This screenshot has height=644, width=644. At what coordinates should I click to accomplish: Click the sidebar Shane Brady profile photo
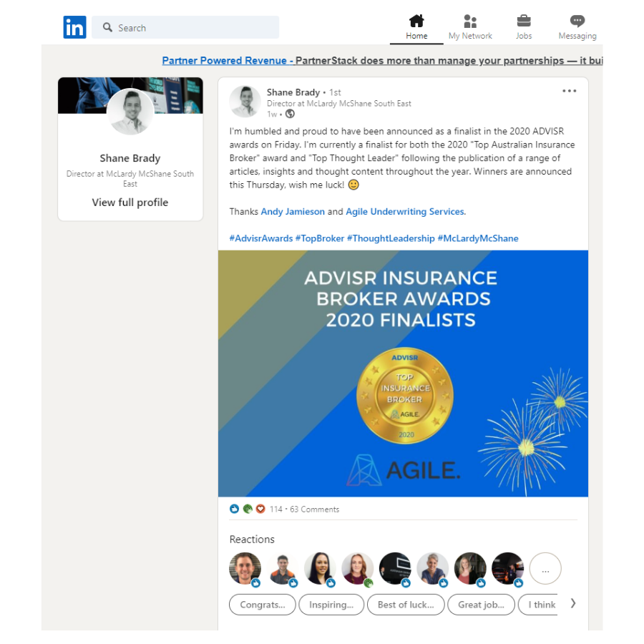tap(130, 112)
